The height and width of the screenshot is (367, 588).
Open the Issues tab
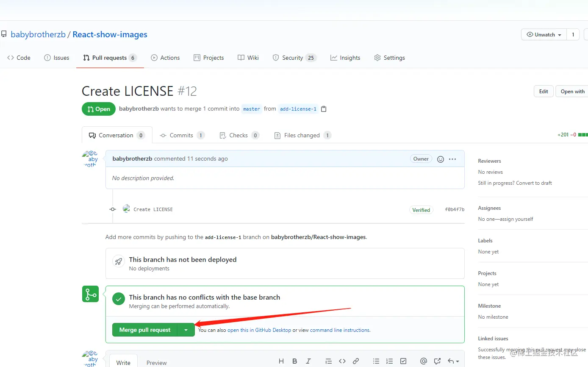(57, 58)
